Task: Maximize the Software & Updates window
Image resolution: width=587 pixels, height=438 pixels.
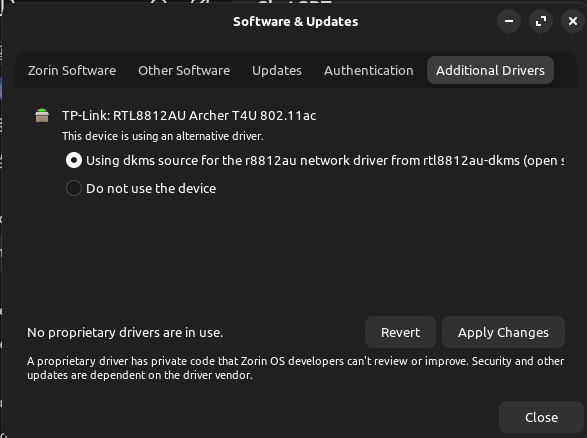Action: point(541,21)
